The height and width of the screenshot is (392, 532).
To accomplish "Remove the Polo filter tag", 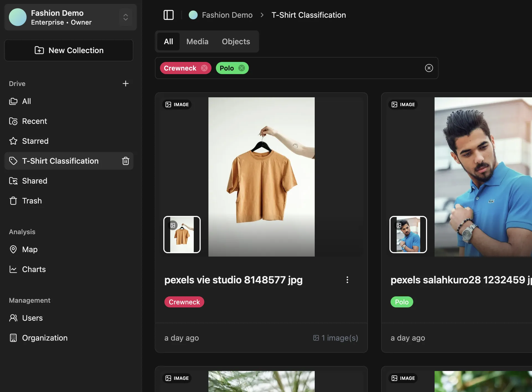I will tap(242, 68).
